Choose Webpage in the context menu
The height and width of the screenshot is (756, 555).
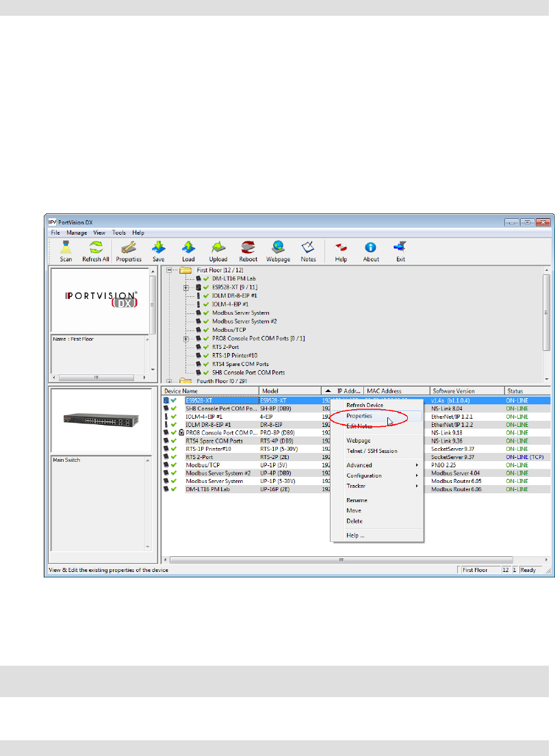[x=377, y=441]
